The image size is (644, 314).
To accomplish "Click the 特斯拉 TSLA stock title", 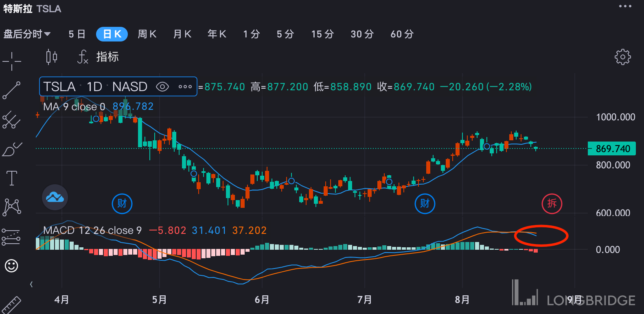I will point(32,9).
